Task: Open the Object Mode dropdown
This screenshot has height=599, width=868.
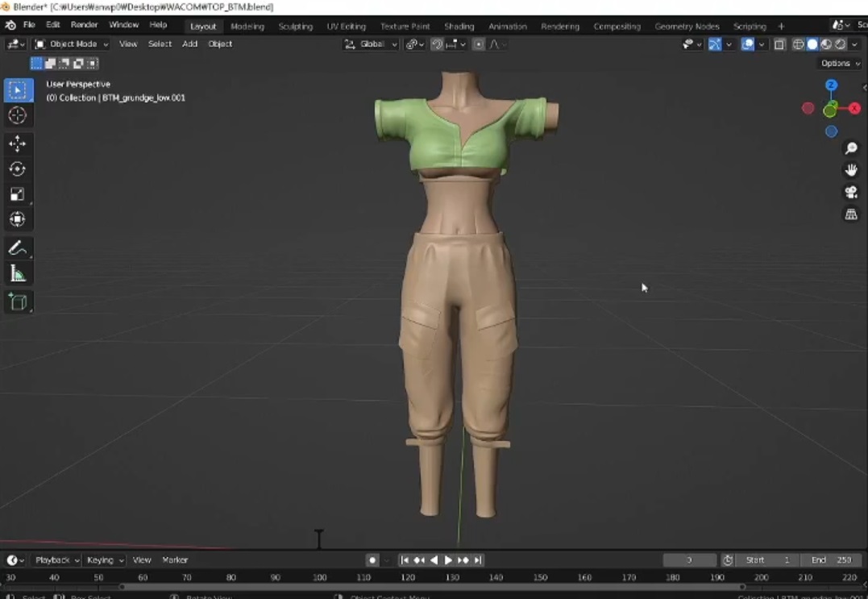Action: coord(71,44)
